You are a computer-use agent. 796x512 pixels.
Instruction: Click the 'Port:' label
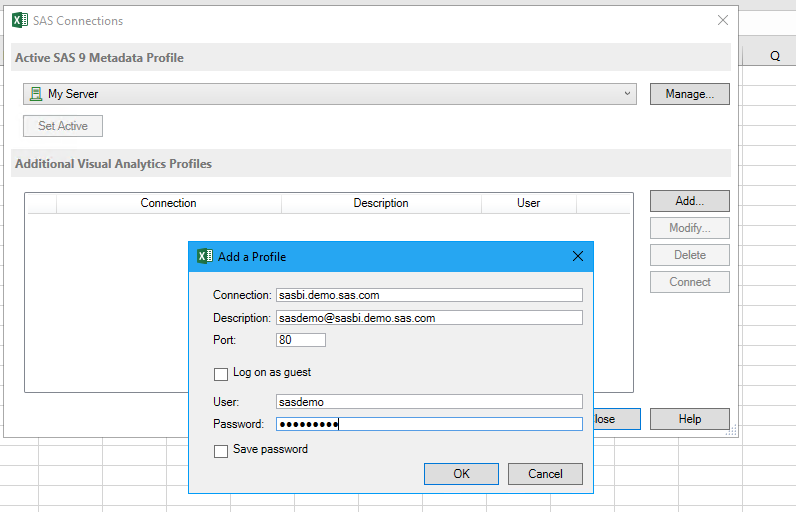pos(224,340)
